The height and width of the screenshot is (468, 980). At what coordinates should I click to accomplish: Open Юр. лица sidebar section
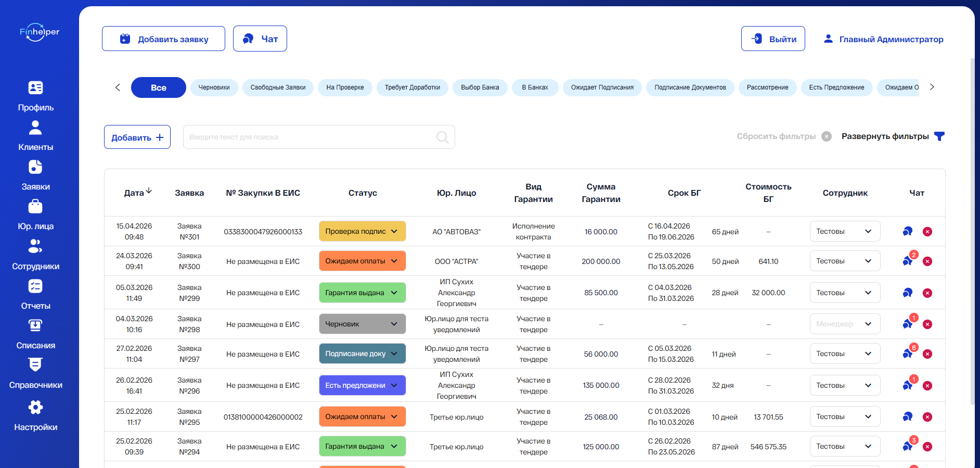35,215
